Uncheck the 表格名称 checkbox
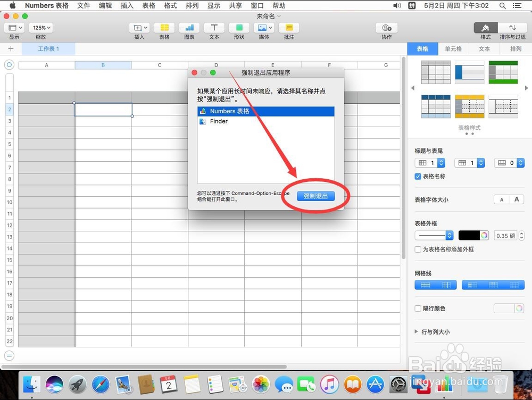 pos(418,176)
